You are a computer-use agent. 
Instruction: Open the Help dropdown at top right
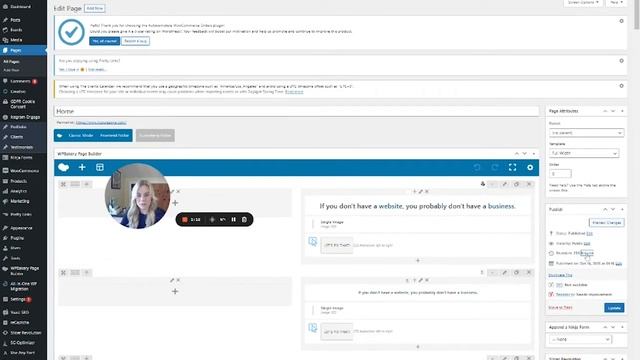[617, 2]
